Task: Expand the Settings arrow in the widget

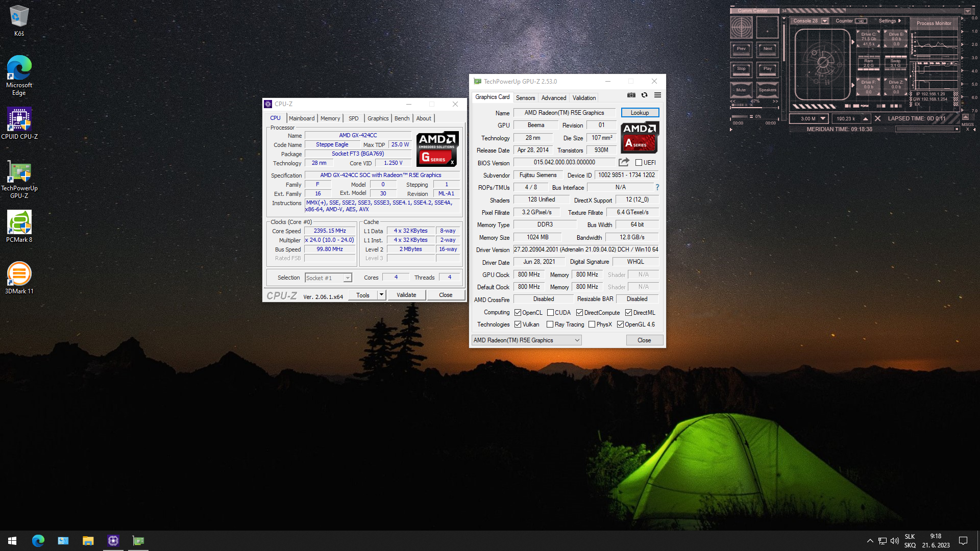Action: 899,21
